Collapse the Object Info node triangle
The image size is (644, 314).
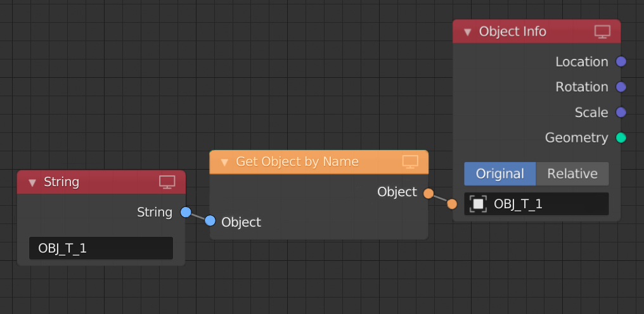[467, 32]
